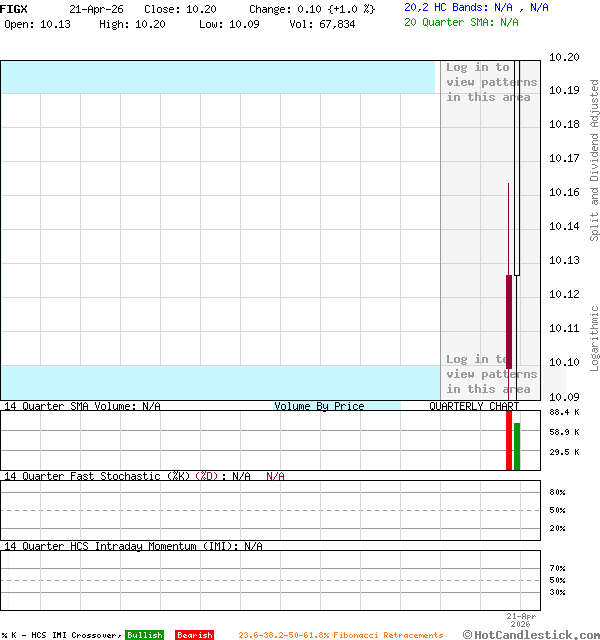
Task: Click the red Bearish crossover badge
Action: [x=194, y=635]
